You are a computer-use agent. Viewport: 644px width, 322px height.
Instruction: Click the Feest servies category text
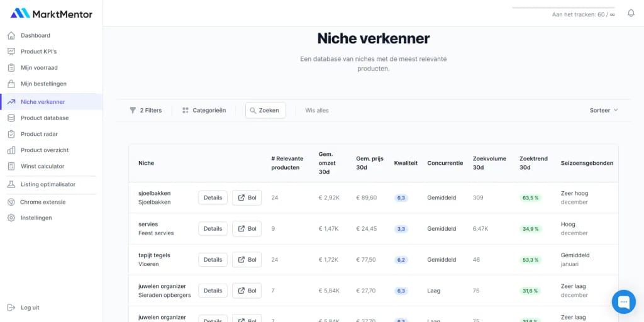tap(156, 233)
